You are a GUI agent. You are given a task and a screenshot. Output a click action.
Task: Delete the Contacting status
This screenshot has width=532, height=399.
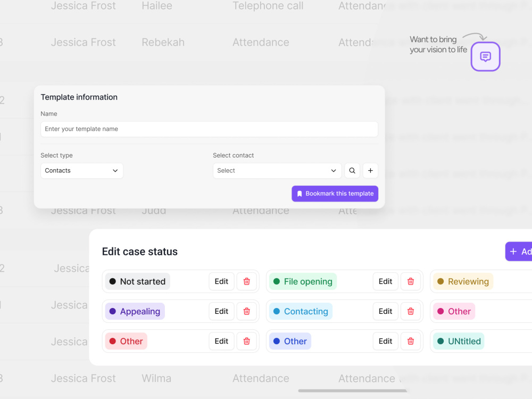pyautogui.click(x=411, y=311)
